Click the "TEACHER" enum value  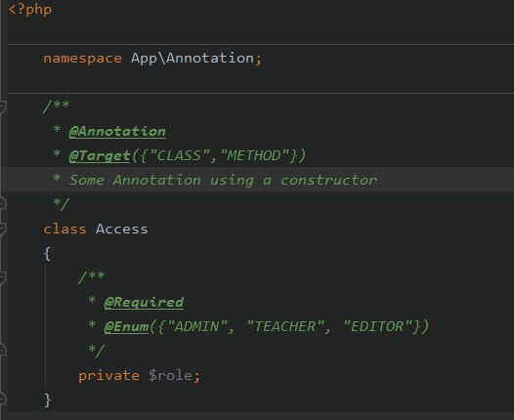pyautogui.click(x=285, y=326)
